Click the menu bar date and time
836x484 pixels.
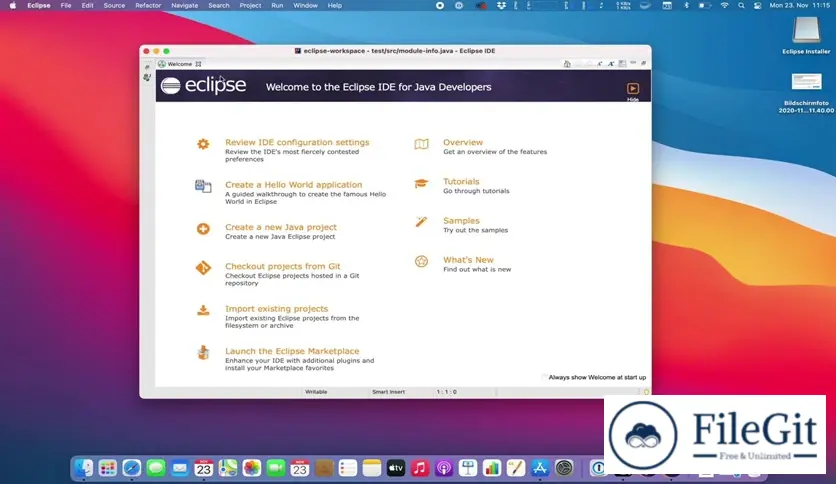[800, 5]
